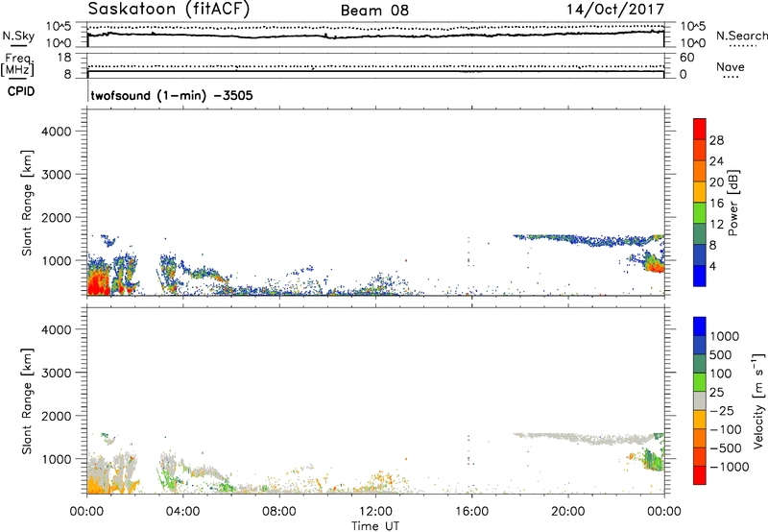Pick the red top segment of Power colorbar
The width and height of the screenshot is (768, 532).
click(x=700, y=129)
